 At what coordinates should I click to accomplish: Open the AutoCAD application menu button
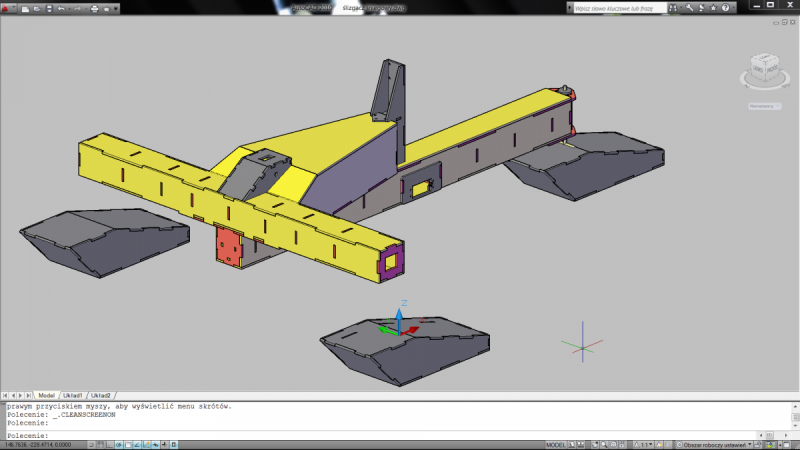coord(8,7)
